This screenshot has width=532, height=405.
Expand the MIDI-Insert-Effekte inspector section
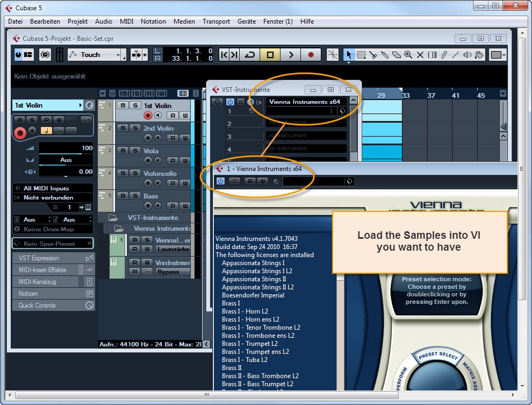(53, 270)
